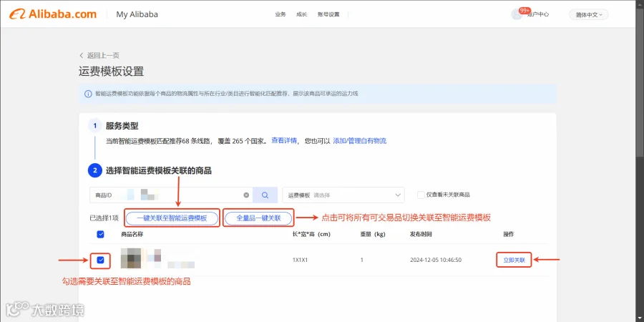Uncheck the product row checkbox
Viewport: 644px width, 322px height.
(x=101, y=260)
